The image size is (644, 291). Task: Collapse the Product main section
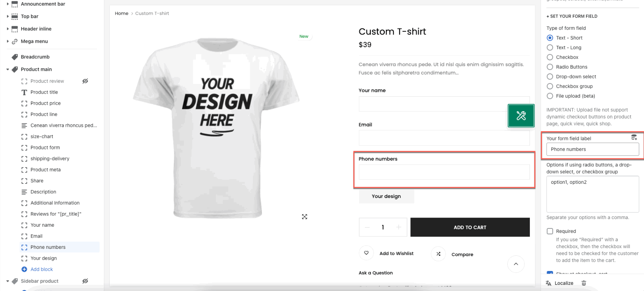tap(8, 69)
